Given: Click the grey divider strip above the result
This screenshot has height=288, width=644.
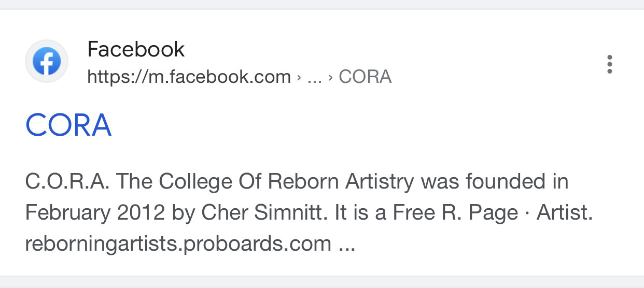Looking at the screenshot, I should click(322, 4).
